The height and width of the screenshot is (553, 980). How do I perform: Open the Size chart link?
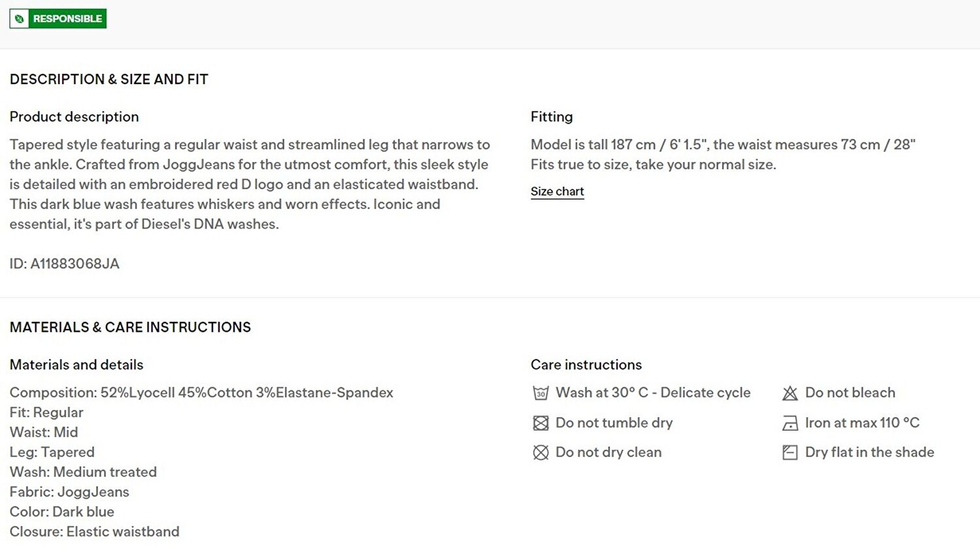[557, 191]
